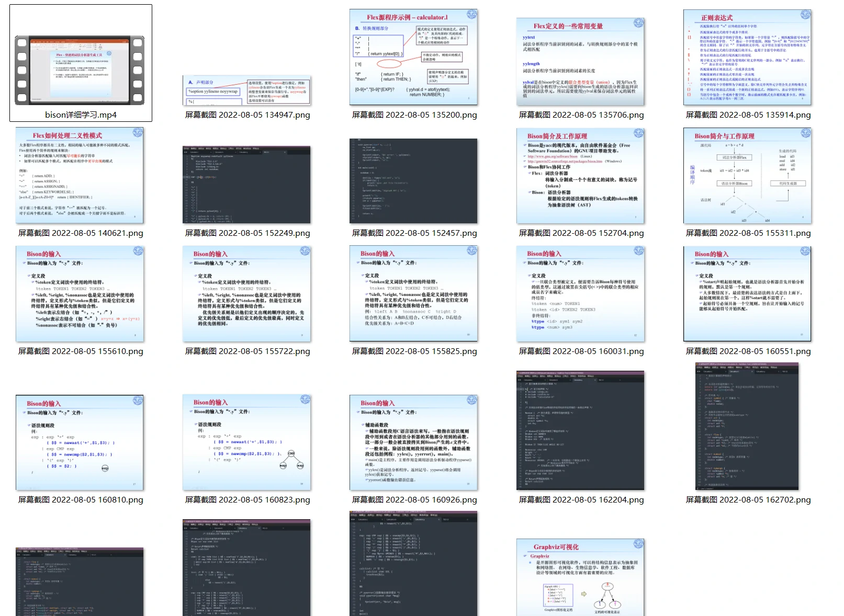Select Bison简介及工作原理 thumbnail for 152704.png
844x616 pixels.
click(580, 176)
